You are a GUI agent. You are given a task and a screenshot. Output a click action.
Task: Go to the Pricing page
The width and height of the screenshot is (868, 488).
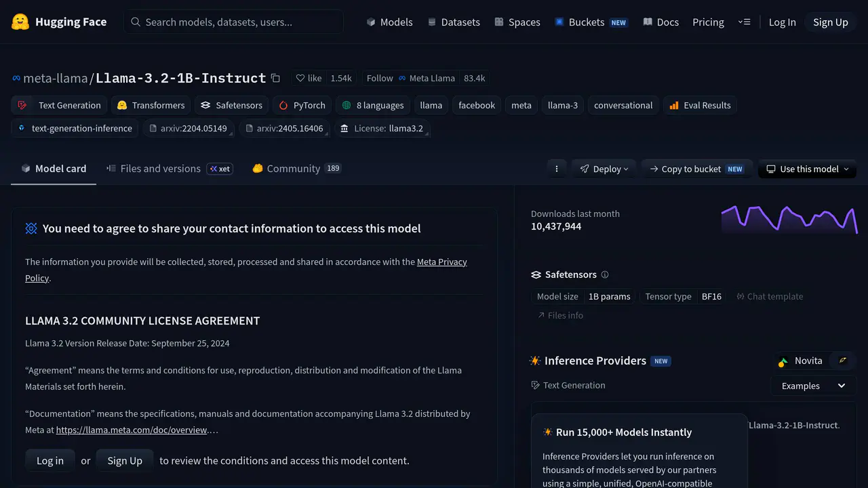(x=708, y=22)
